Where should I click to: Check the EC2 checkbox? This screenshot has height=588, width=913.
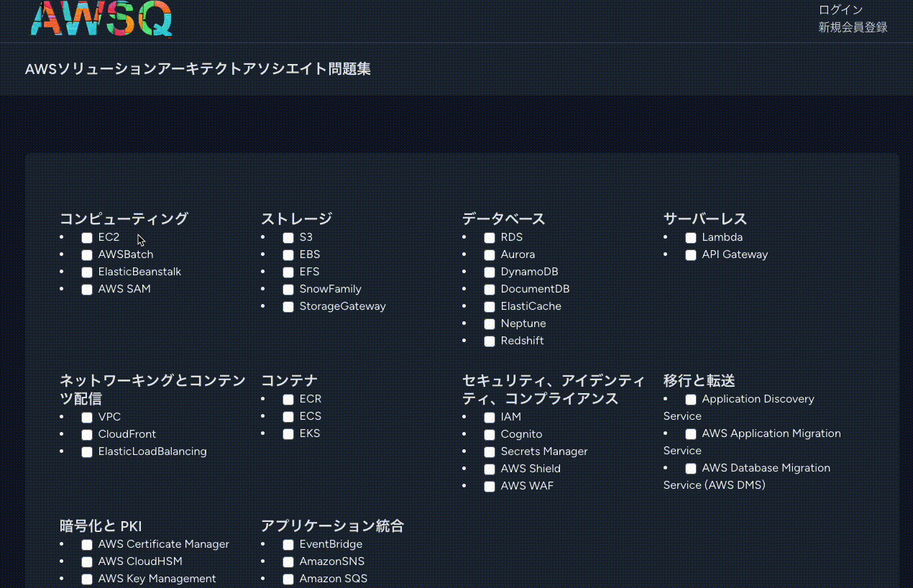point(87,238)
